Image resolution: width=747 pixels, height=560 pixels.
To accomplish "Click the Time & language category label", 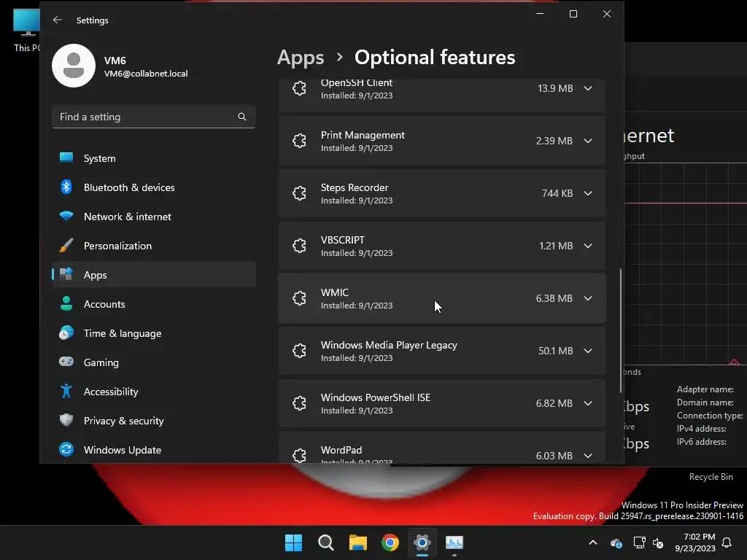I will [123, 333].
